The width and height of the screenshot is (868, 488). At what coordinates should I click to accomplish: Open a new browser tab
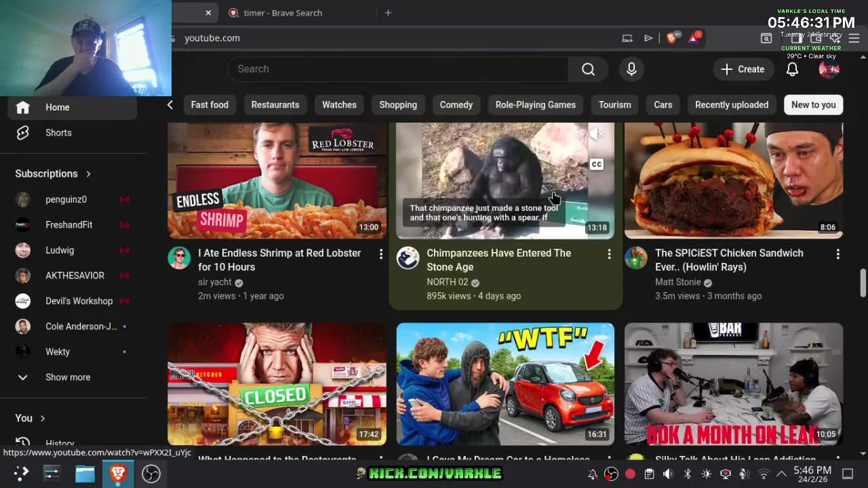point(388,13)
